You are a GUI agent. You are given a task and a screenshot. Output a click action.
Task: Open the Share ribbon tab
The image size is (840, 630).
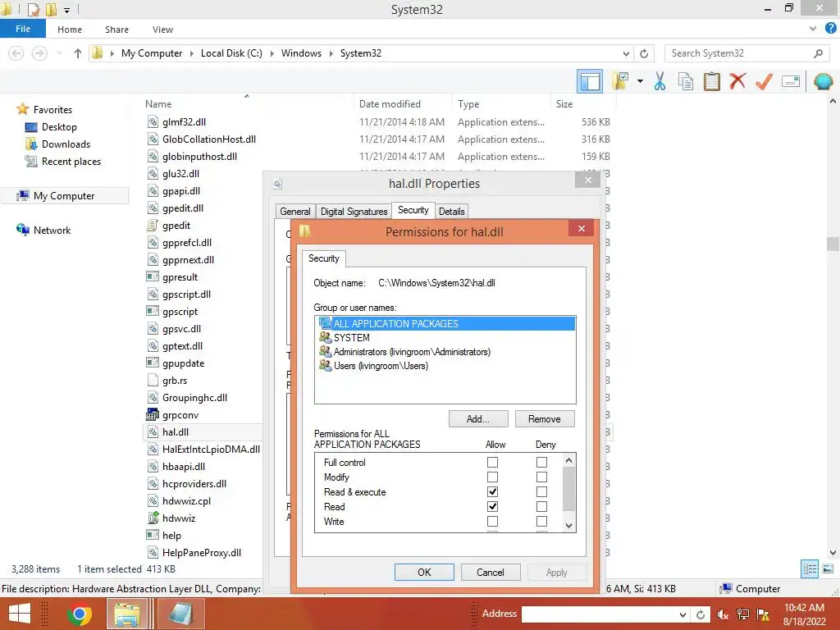pos(116,30)
